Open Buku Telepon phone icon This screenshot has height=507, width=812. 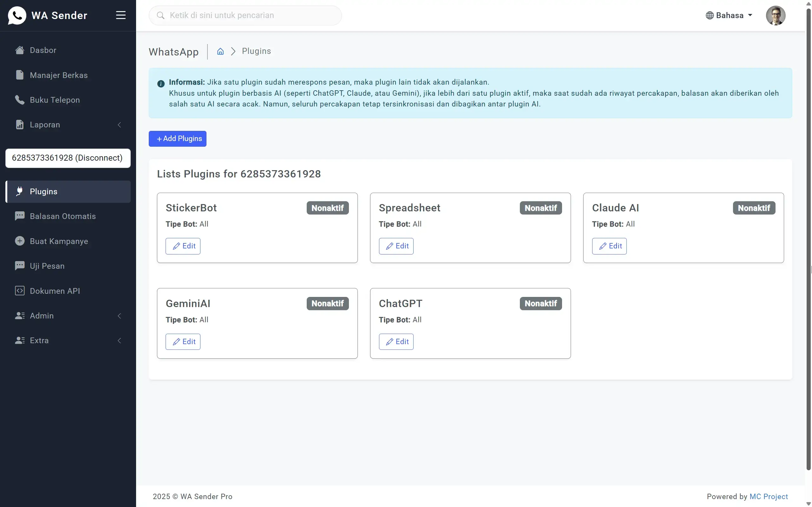pos(19,99)
